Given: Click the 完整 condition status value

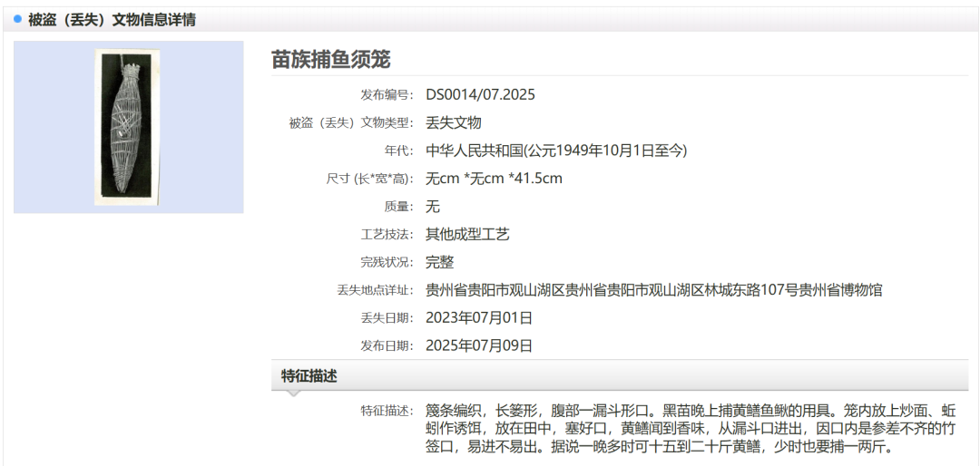Looking at the screenshot, I should coord(439,262).
